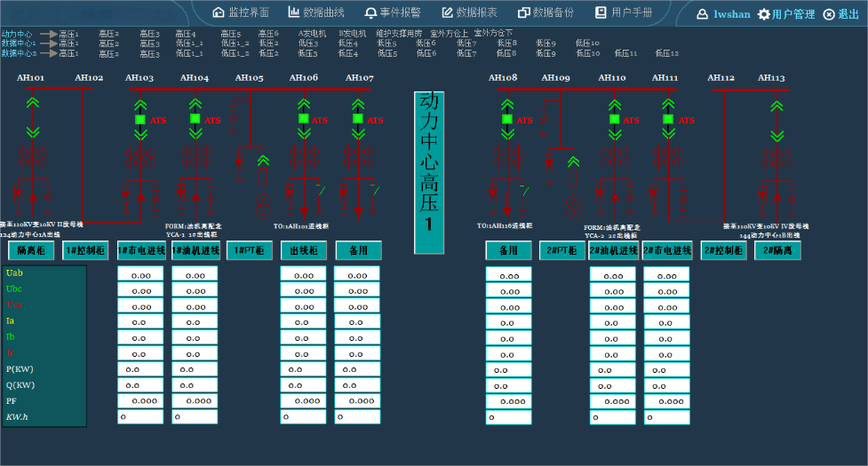Toggle the ATS green indicator on AH110
The width and height of the screenshot is (868, 466).
[x=615, y=119]
